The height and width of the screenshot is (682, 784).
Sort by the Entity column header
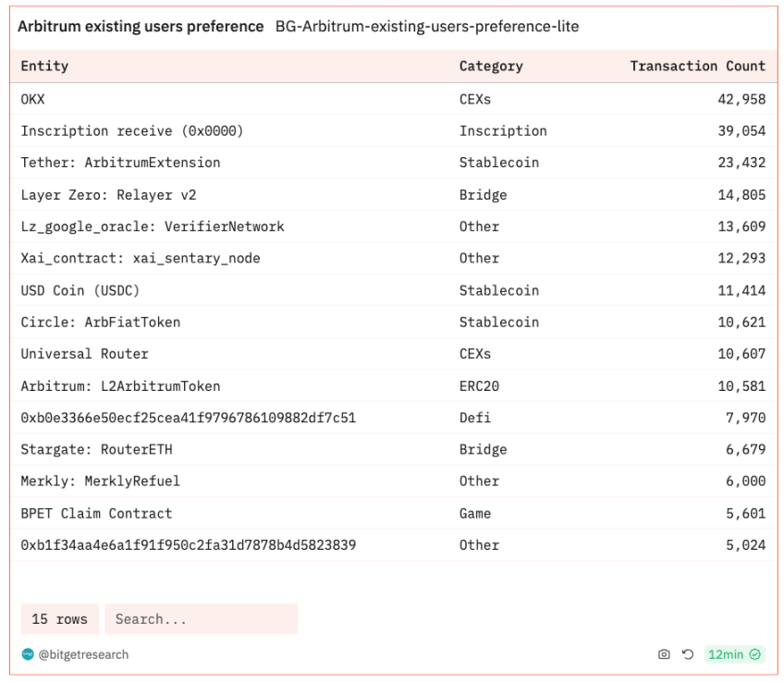pyautogui.click(x=44, y=67)
